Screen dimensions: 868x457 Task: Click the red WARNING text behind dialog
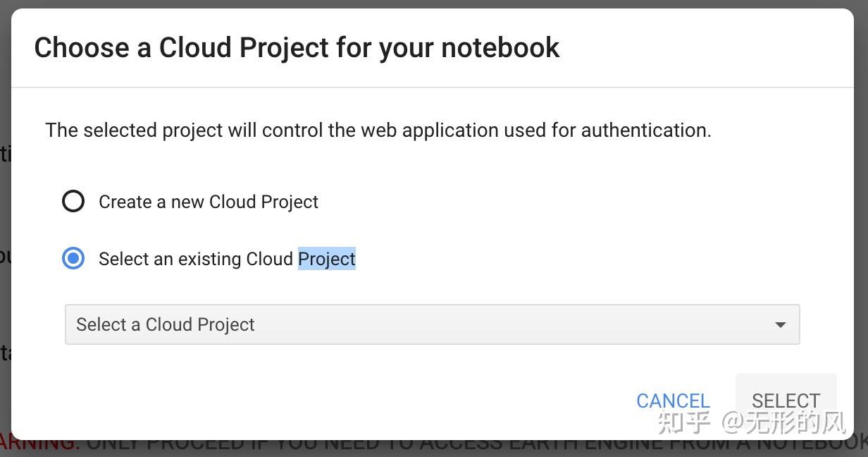tap(39, 444)
